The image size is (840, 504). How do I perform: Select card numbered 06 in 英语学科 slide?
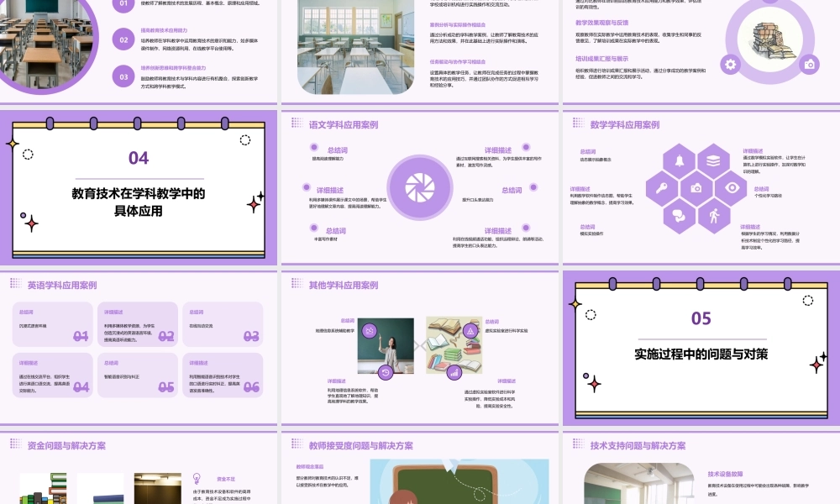[223, 375]
